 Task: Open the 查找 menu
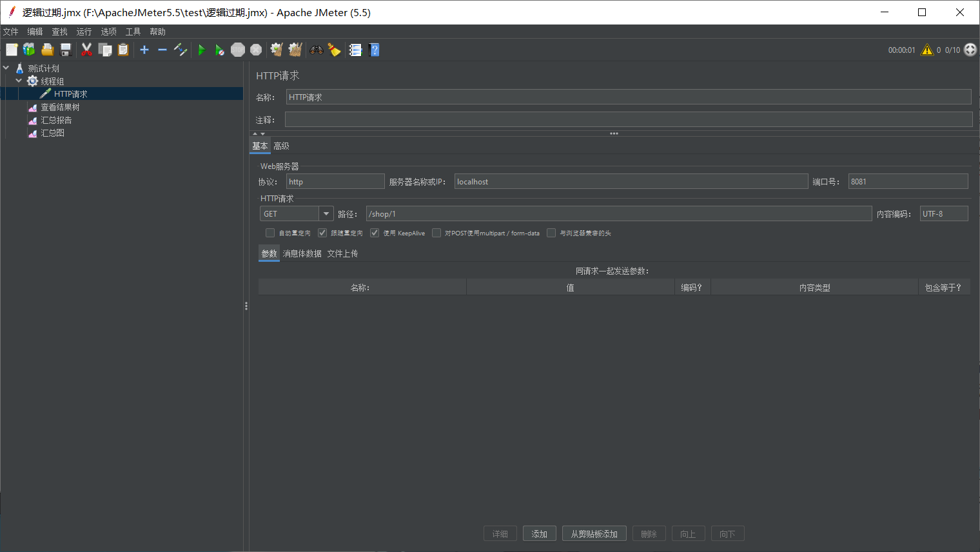pos(59,32)
